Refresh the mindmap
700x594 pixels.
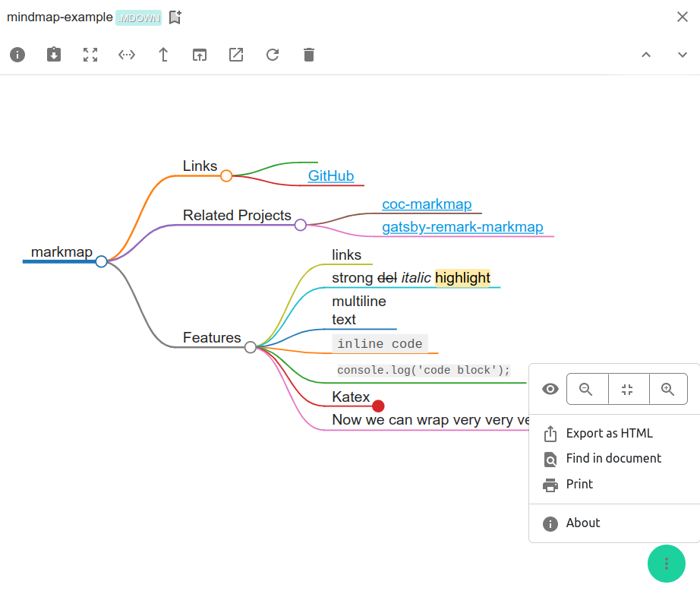[x=272, y=54]
